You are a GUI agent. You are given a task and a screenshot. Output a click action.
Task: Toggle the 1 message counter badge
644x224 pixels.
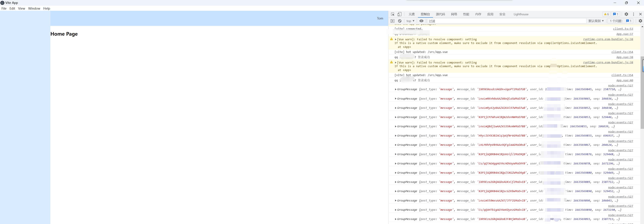pos(615,14)
